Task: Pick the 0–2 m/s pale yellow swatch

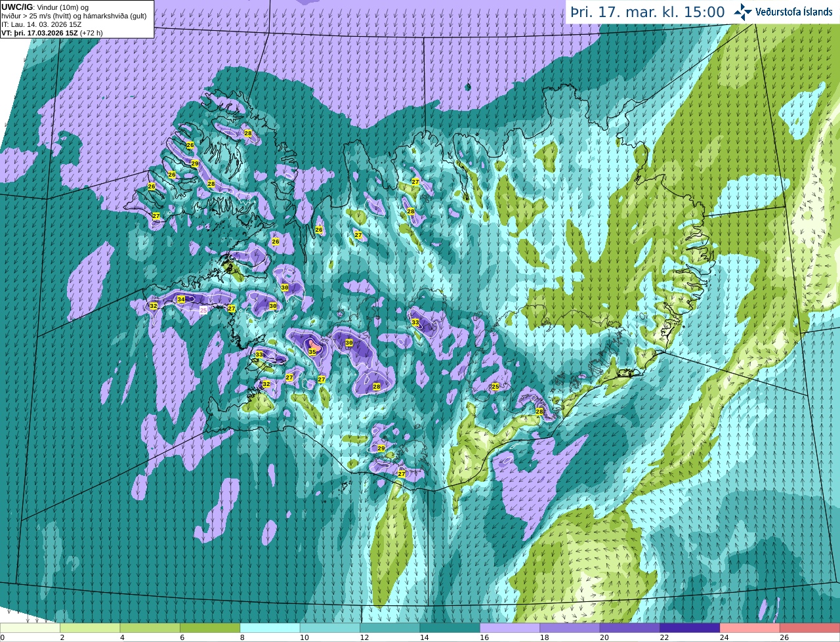Action: [x=30, y=628]
